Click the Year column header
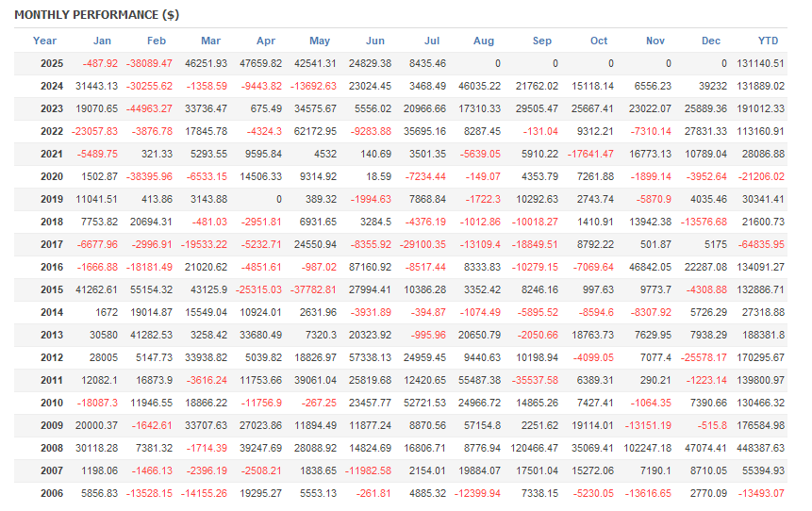The height and width of the screenshot is (511, 812). 44,41
